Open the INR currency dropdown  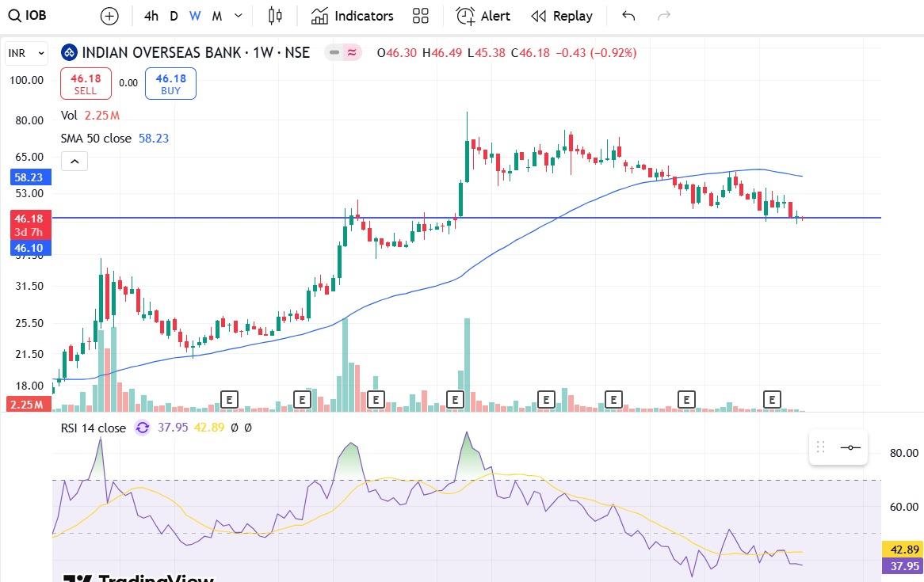pos(26,53)
